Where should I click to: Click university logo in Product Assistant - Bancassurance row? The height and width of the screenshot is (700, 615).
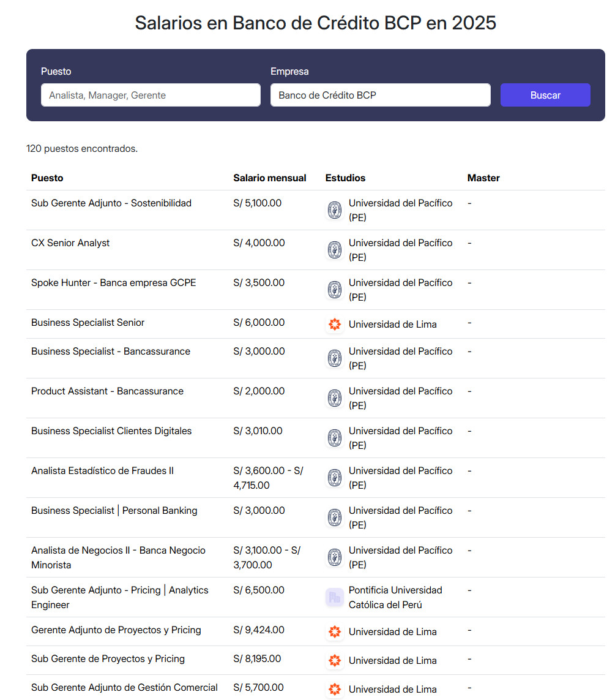tap(335, 398)
